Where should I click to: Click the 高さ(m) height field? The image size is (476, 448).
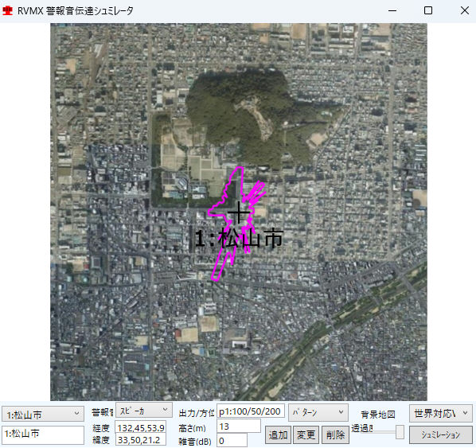tap(239, 427)
